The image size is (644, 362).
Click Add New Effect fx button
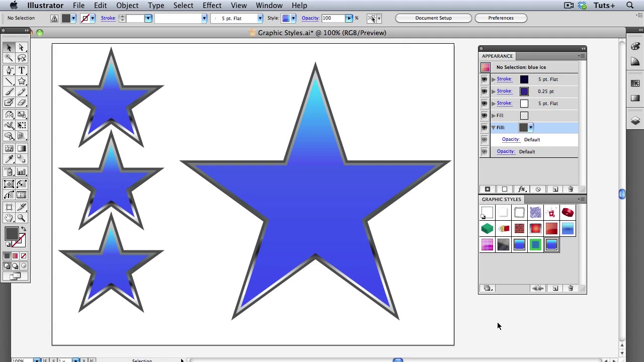pos(522,189)
